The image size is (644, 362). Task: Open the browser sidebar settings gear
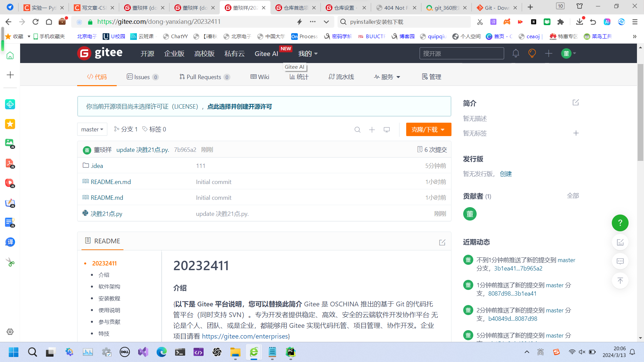(10, 332)
